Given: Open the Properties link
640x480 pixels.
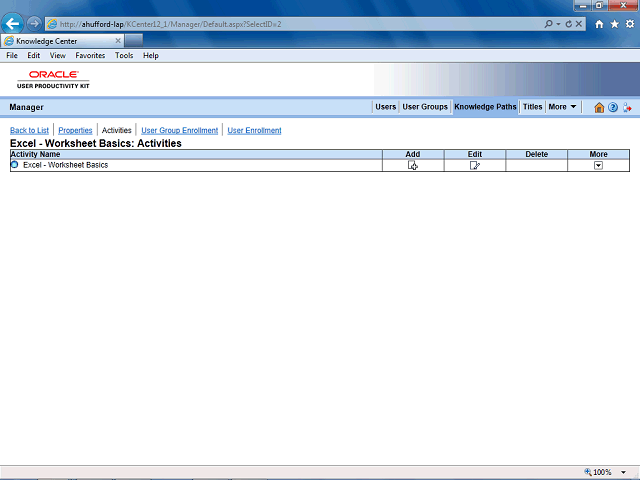Looking at the screenshot, I should 75,130.
